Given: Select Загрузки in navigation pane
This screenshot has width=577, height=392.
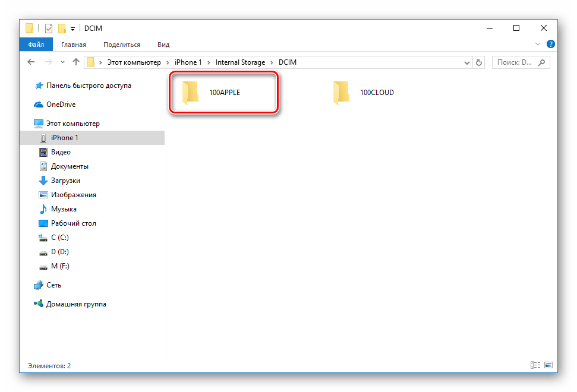Looking at the screenshot, I should click(x=65, y=181).
